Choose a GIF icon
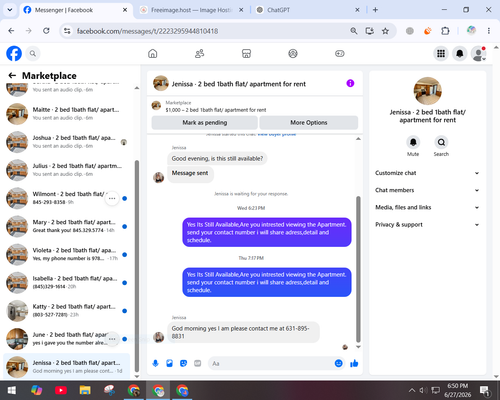Screen dimensions: 500x400 pos(198,363)
